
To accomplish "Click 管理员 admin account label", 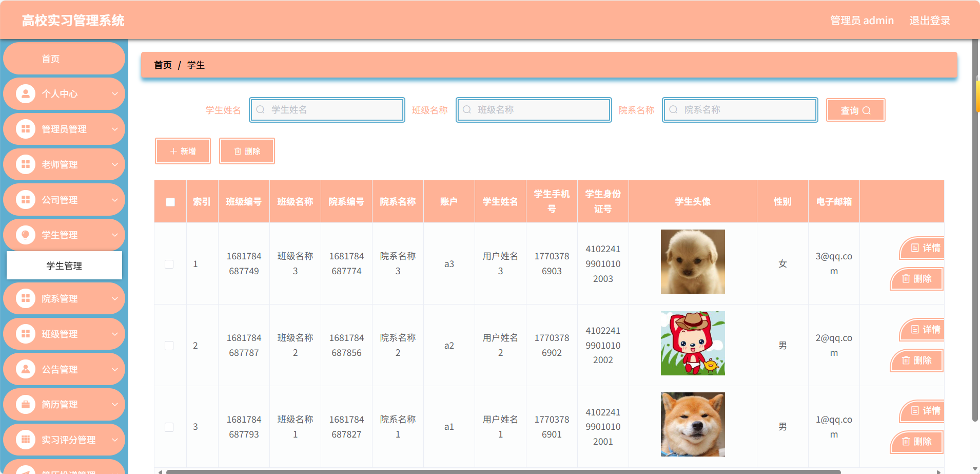I will pos(862,21).
